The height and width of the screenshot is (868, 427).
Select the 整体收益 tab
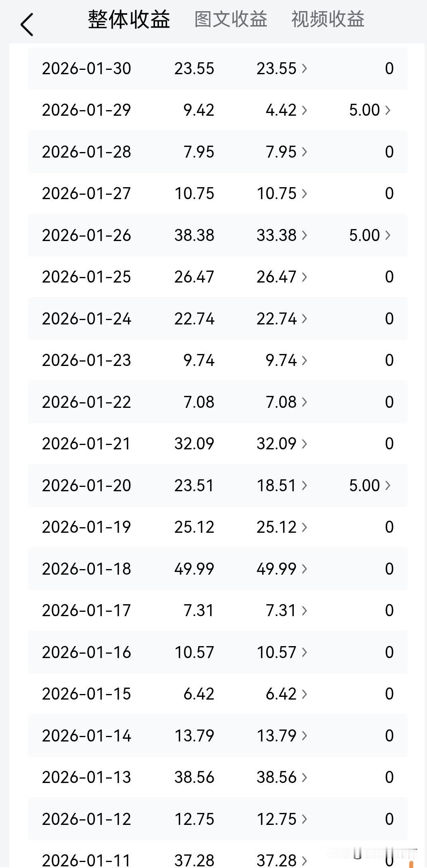[129, 19]
